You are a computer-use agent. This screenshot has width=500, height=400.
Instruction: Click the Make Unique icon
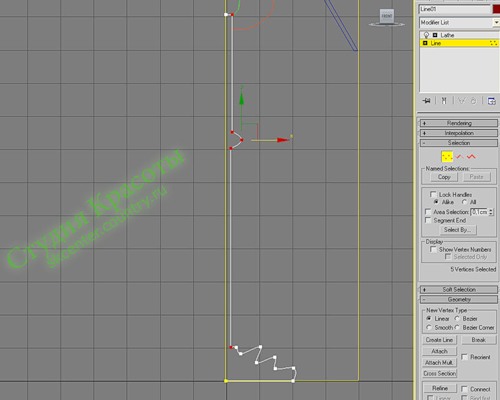point(461,101)
